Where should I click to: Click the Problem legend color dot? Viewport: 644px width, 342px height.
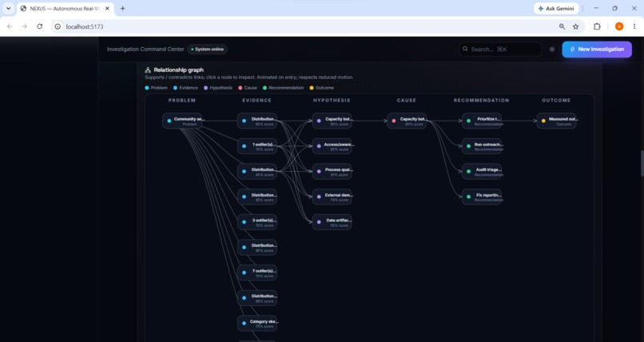pyautogui.click(x=147, y=88)
